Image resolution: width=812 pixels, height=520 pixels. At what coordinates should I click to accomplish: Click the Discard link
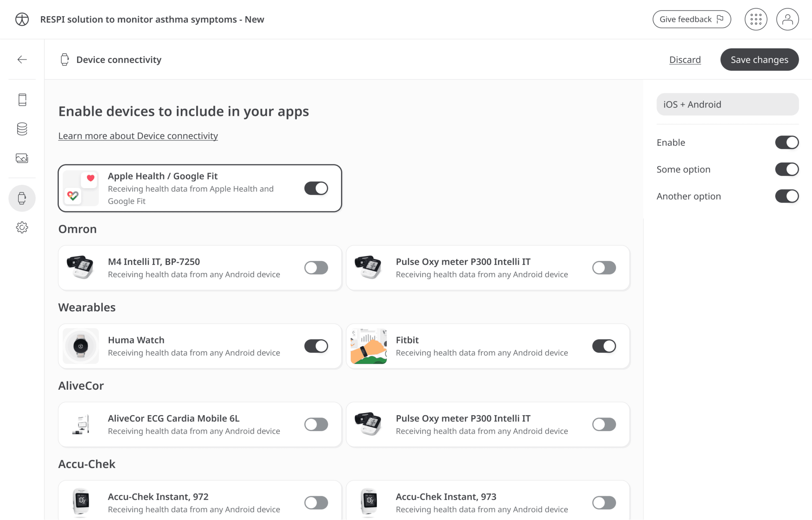[685, 60]
